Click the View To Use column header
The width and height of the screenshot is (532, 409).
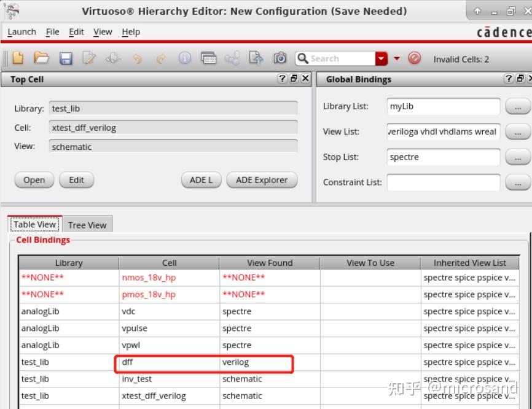[370, 263]
